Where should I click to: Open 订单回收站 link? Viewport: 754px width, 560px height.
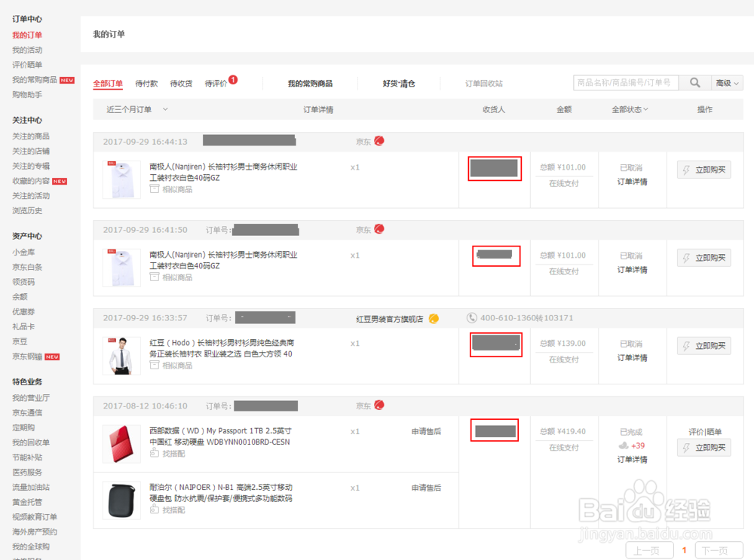click(484, 84)
